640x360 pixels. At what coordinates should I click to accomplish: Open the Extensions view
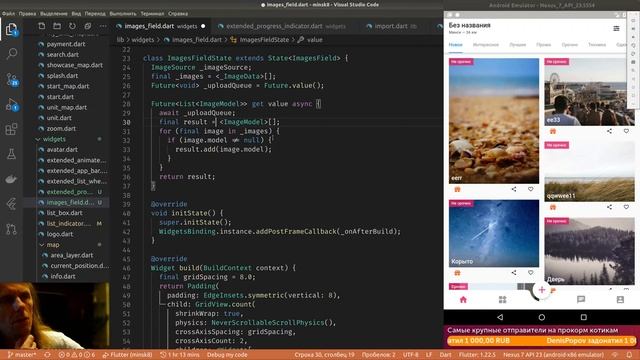pyautogui.click(x=11, y=129)
